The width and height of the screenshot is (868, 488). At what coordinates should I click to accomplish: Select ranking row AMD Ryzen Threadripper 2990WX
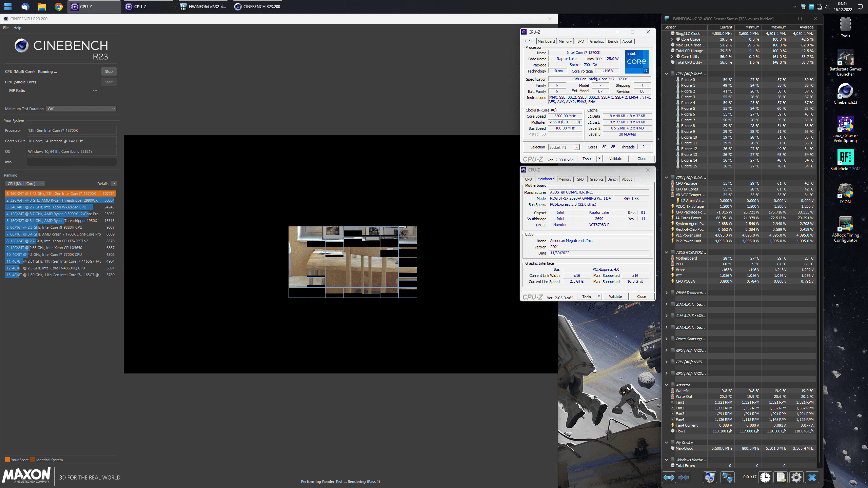pyautogui.click(x=61, y=200)
